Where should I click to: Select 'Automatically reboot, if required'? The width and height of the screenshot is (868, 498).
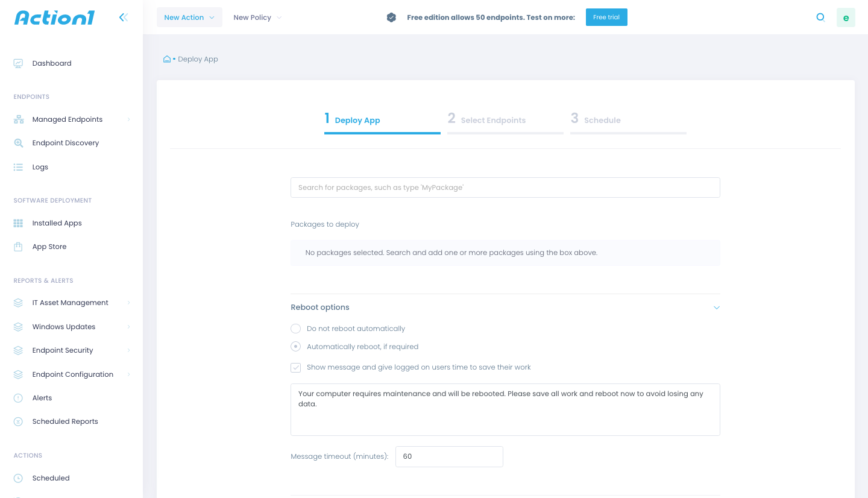[295, 346]
